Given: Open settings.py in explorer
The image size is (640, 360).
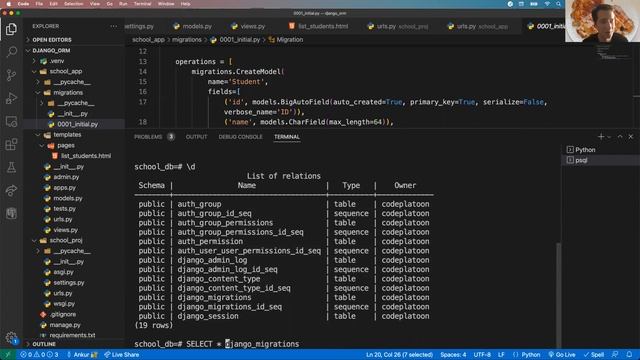Looking at the screenshot, I should coord(69,282).
